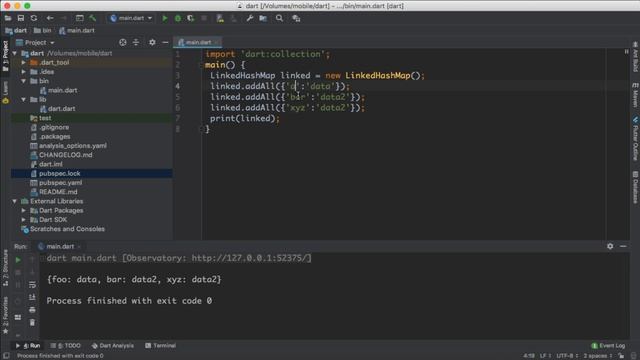Screen dimensions: 640x360
Task: Collapse the bin folder
Action: pyautogui.click(x=24, y=81)
